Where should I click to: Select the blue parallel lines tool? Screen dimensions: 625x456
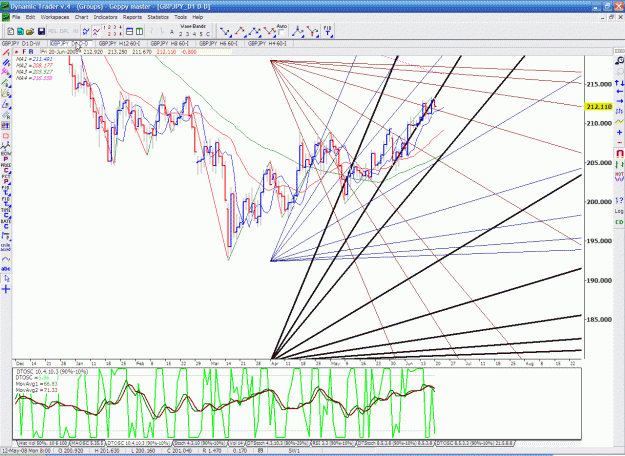tap(6, 63)
